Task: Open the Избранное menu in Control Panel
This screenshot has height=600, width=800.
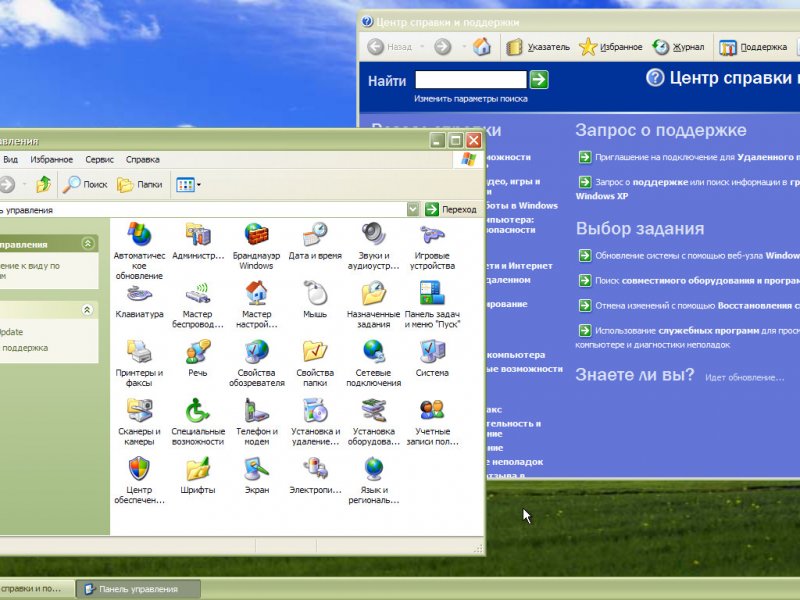Action: click(x=52, y=160)
